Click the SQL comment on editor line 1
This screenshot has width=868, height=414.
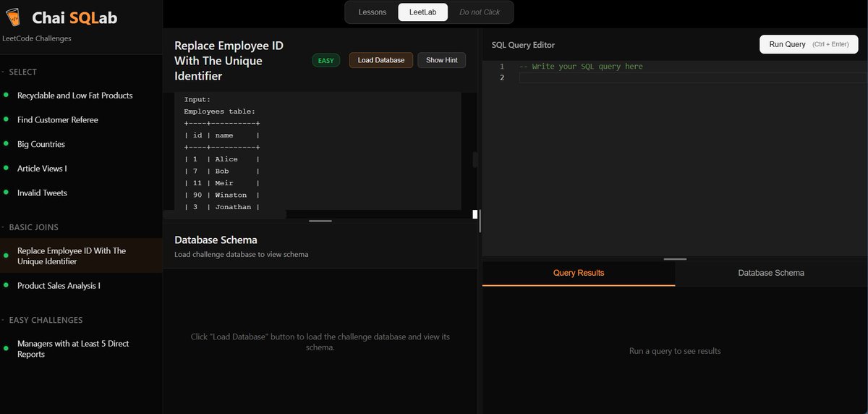coord(581,67)
